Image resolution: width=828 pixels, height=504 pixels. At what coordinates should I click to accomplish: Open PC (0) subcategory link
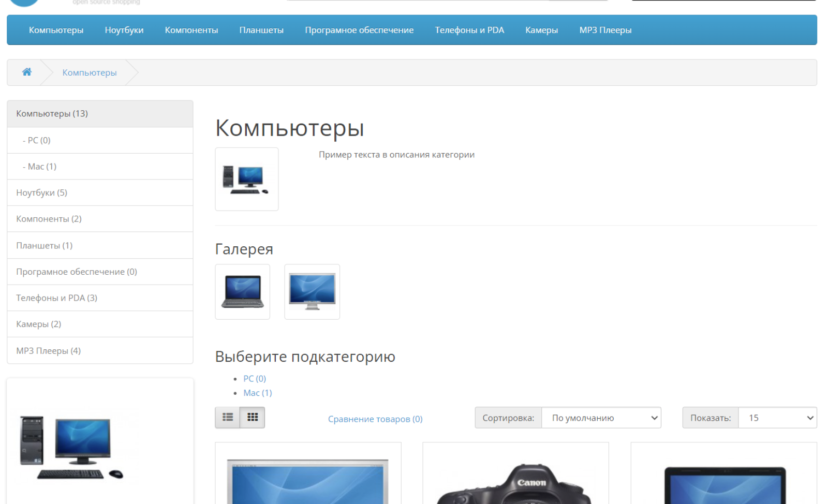(255, 379)
